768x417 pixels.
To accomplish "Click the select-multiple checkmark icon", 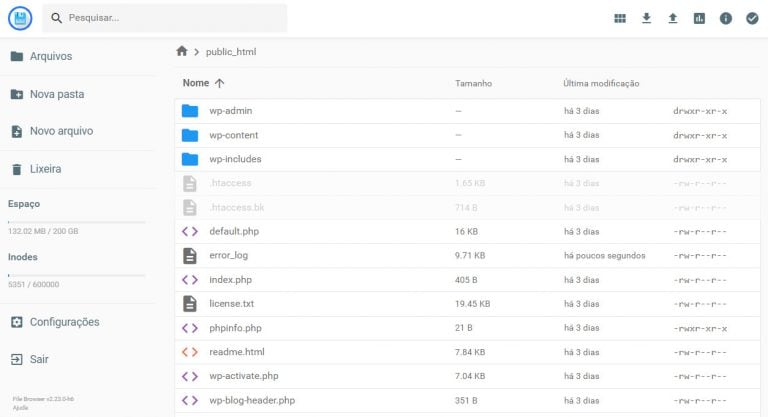I will (752, 18).
